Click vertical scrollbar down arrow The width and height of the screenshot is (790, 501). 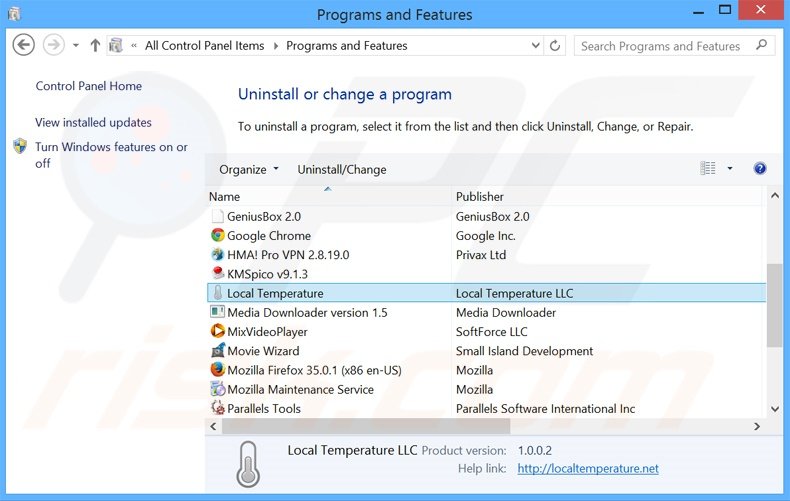(x=775, y=409)
